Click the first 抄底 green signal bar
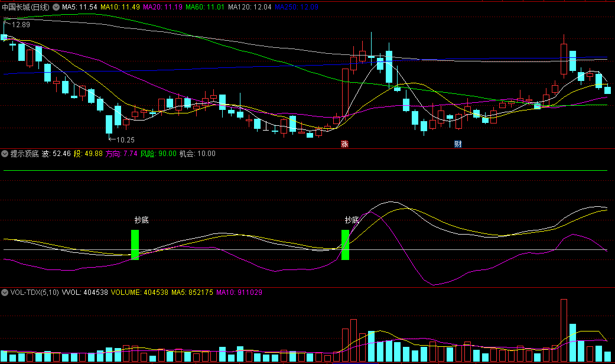This screenshot has width=615, height=364. 135,245
